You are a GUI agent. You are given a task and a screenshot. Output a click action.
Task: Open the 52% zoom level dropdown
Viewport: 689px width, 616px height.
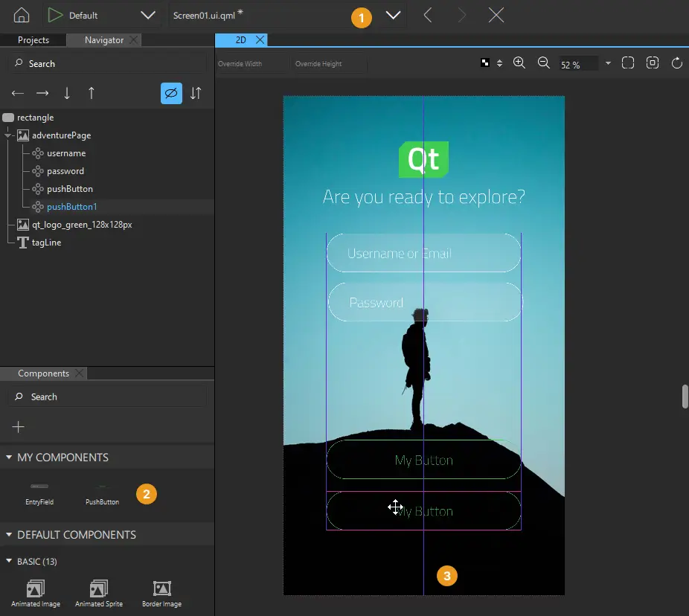click(608, 64)
